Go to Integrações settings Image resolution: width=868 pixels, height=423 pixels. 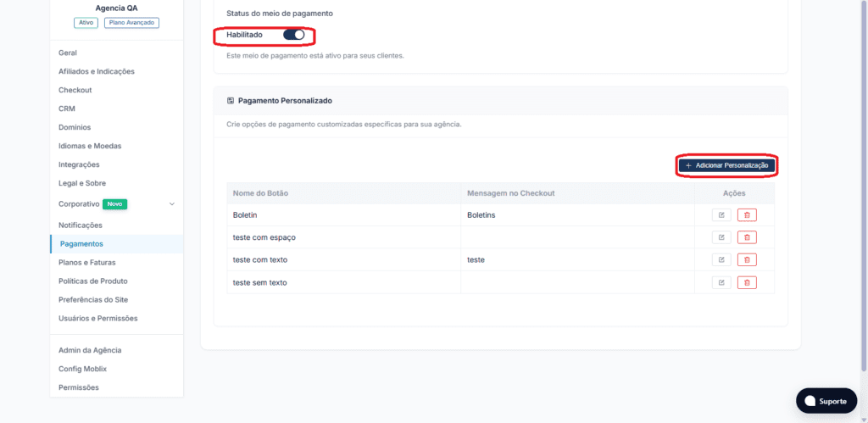[79, 164]
